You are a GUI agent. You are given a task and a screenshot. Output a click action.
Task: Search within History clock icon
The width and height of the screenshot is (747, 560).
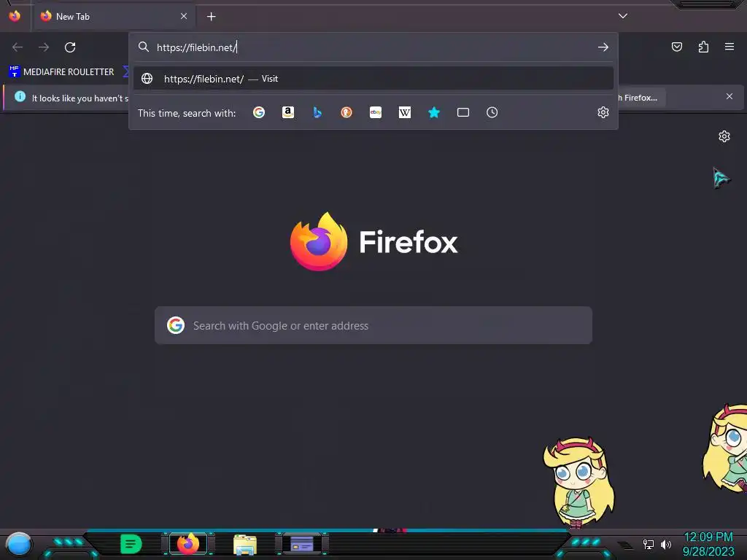[x=492, y=112]
